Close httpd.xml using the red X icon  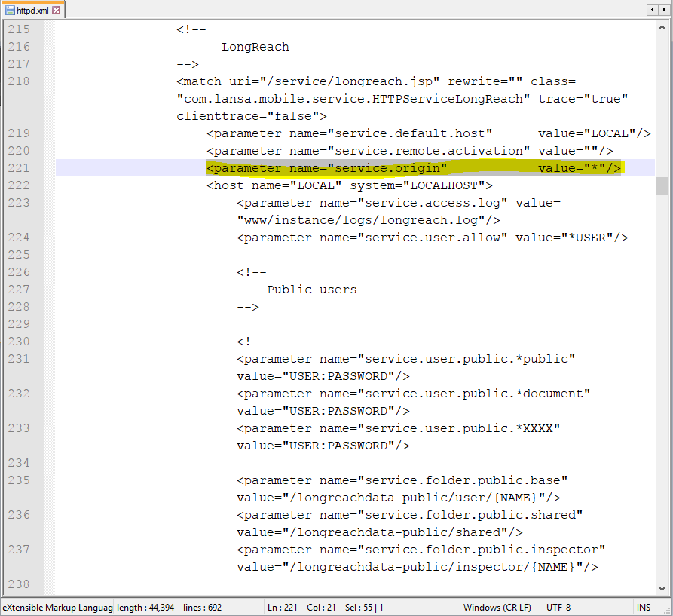(57, 10)
